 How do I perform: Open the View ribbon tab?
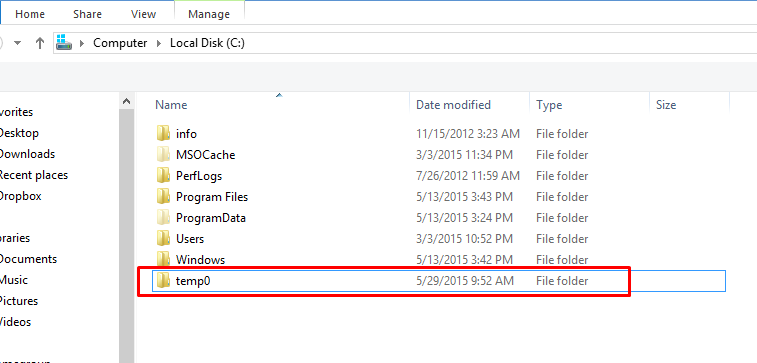pos(143,14)
